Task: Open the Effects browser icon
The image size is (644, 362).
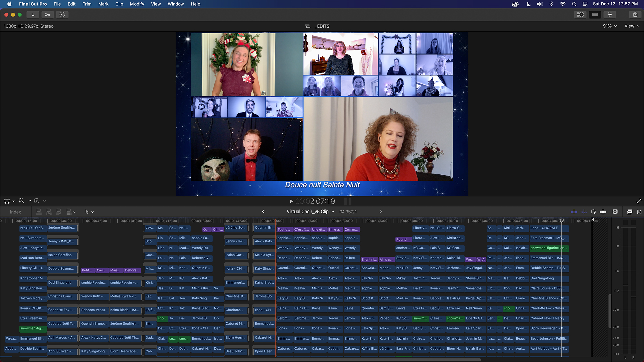Action: 630,212
